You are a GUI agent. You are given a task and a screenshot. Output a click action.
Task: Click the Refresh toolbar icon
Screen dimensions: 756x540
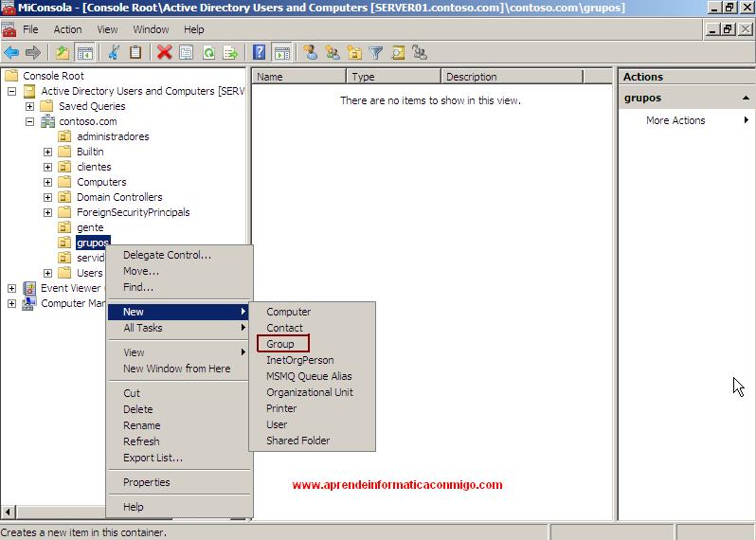pyautogui.click(x=208, y=53)
